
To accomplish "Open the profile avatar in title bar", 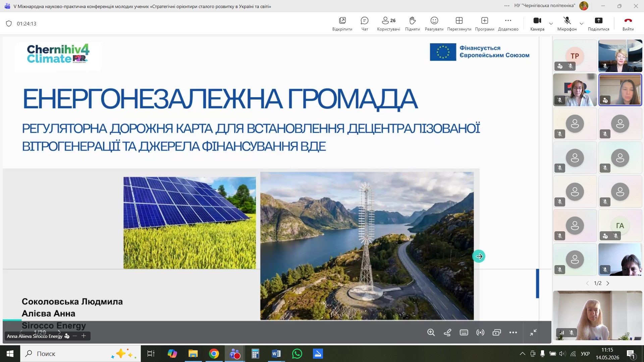I will point(584,6).
